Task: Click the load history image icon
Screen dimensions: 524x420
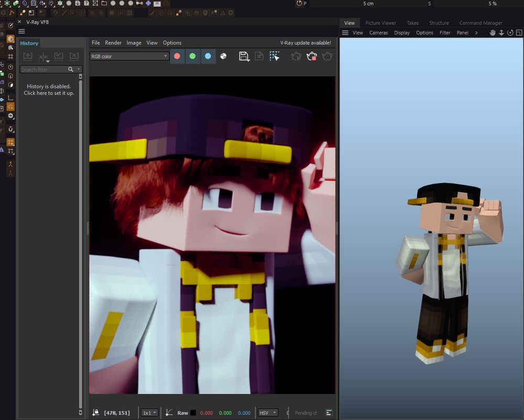Action: coord(59,56)
